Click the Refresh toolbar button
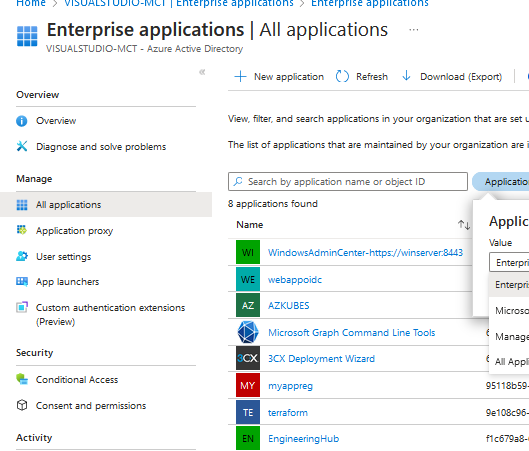This screenshot has width=529, height=451. coord(362,77)
